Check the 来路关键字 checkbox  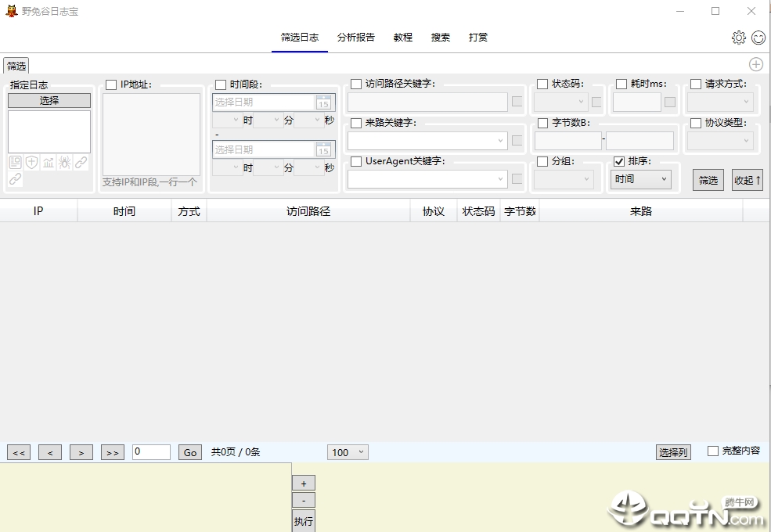[x=356, y=123]
